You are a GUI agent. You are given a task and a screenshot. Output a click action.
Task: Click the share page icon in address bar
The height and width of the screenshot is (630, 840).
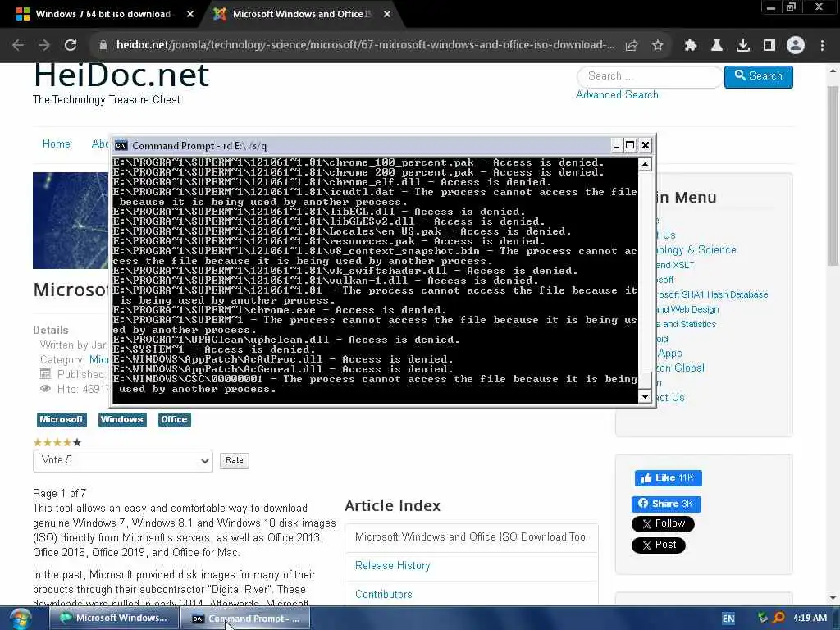pyautogui.click(x=632, y=46)
